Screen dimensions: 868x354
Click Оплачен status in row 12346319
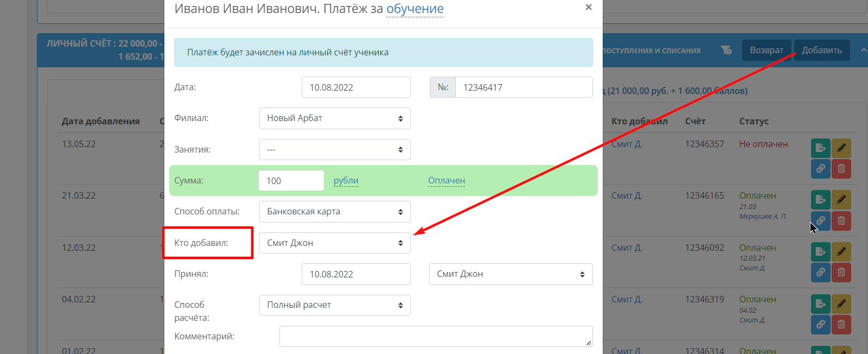pyautogui.click(x=758, y=299)
